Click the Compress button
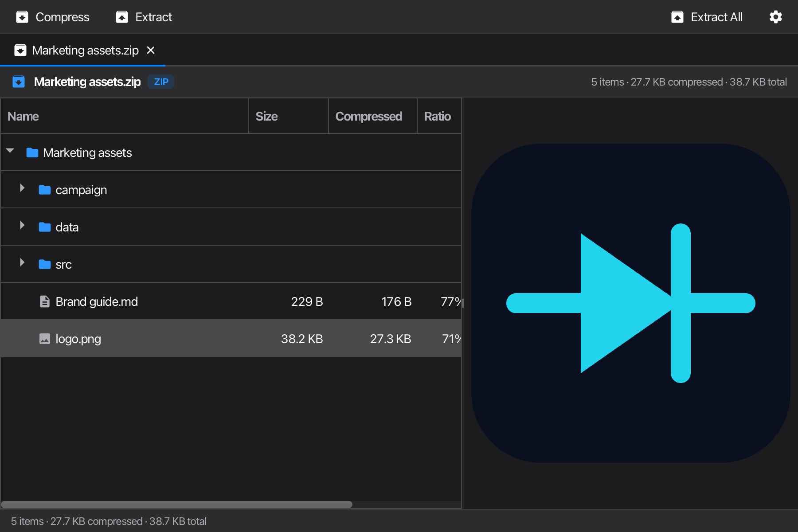798x532 pixels. tap(53, 17)
